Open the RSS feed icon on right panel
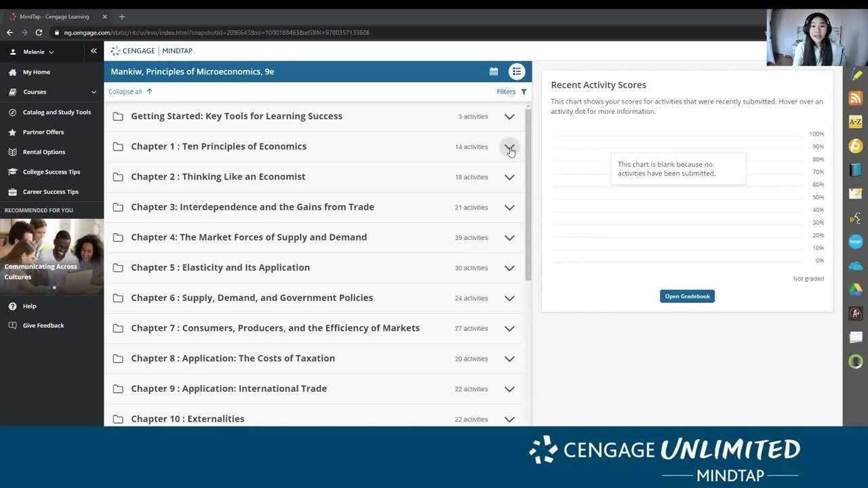This screenshot has width=868, height=488. pos(855,98)
